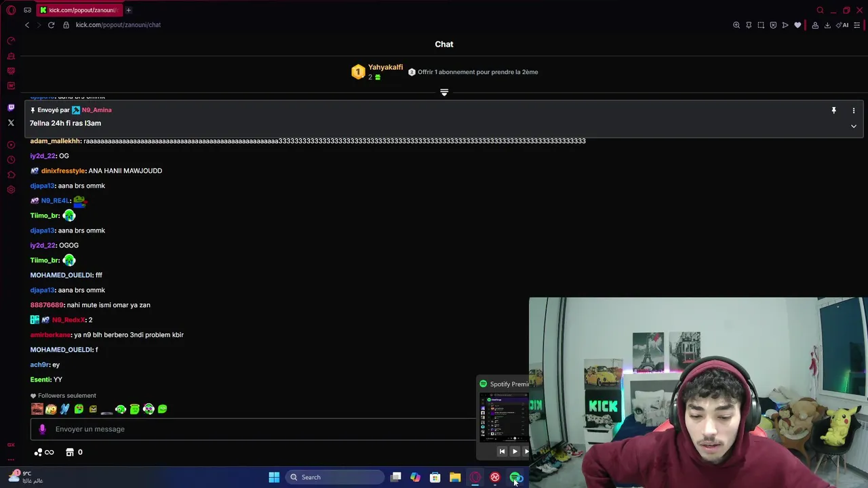Click the address bar URL field

[x=118, y=25]
